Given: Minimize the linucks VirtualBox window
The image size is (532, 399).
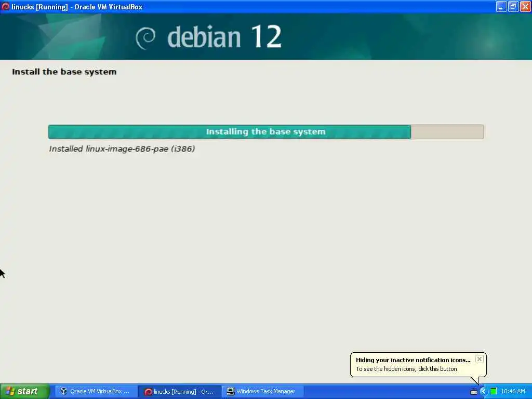Looking at the screenshot, I should coord(501,6).
